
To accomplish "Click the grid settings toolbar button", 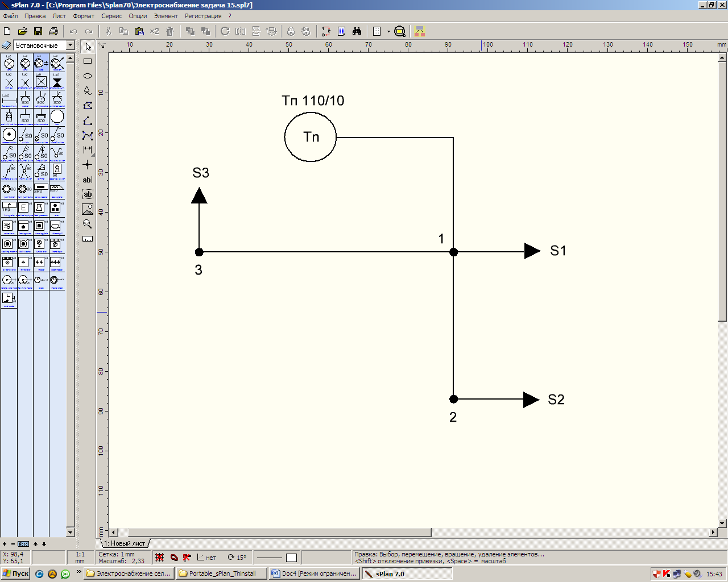I will 377,31.
